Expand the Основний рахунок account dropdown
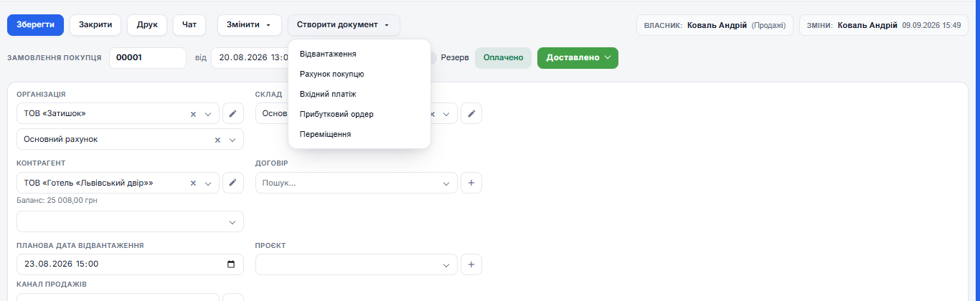The image size is (980, 301). pos(232,140)
